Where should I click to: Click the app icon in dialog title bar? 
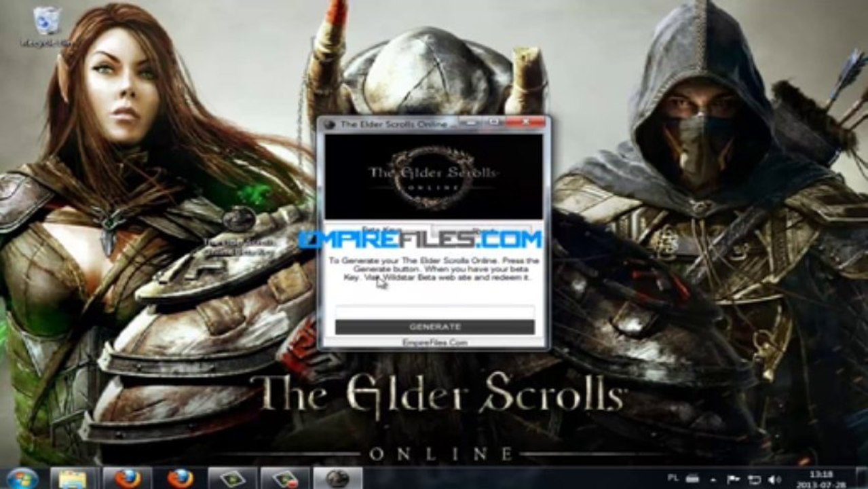click(330, 124)
